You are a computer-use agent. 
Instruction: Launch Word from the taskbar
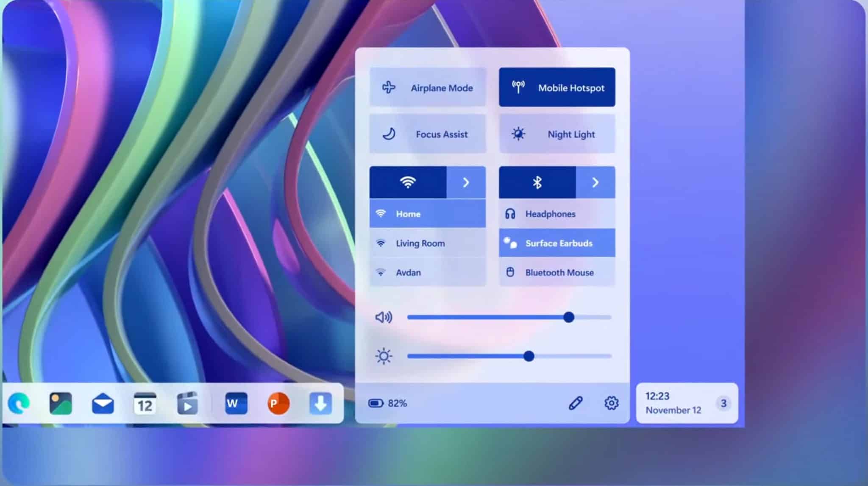click(235, 403)
